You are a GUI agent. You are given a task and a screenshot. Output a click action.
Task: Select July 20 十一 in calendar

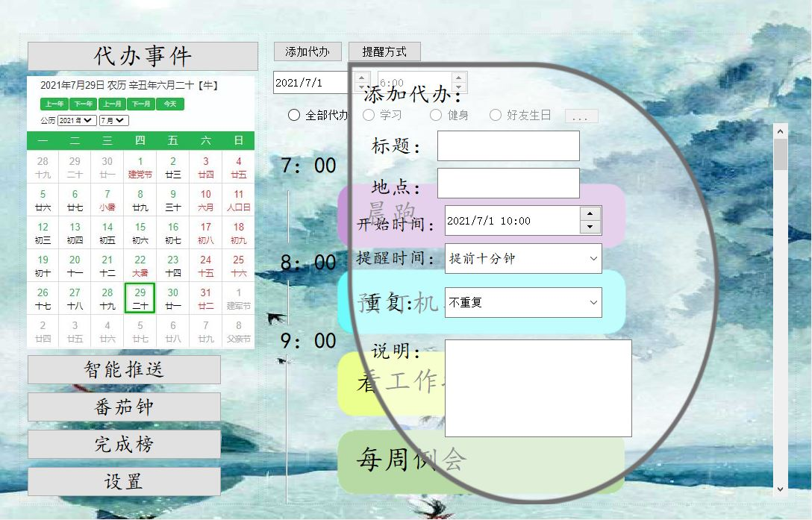pos(75,266)
